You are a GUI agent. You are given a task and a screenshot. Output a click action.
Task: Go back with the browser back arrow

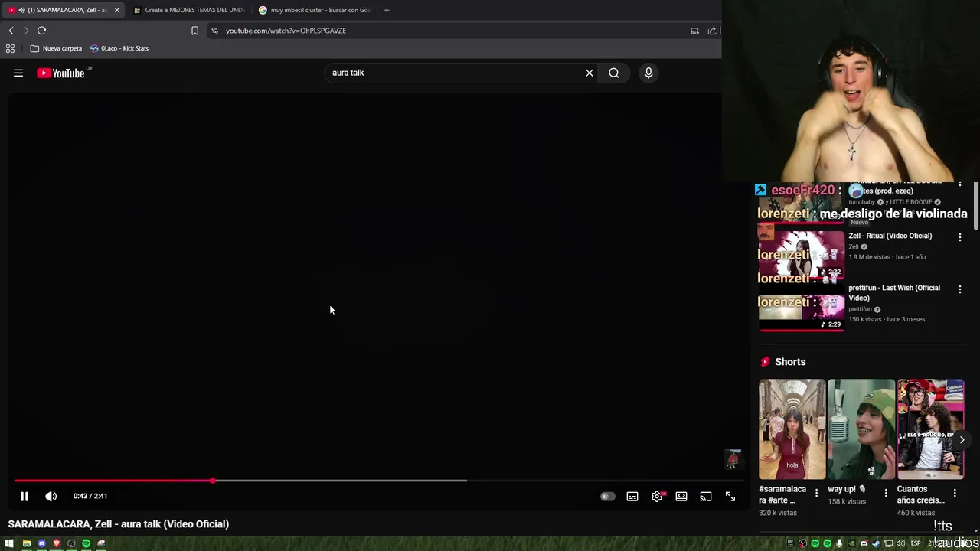[x=11, y=31]
